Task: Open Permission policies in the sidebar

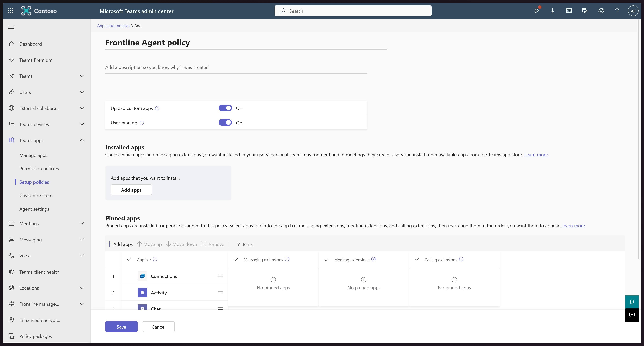Action: tap(39, 169)
